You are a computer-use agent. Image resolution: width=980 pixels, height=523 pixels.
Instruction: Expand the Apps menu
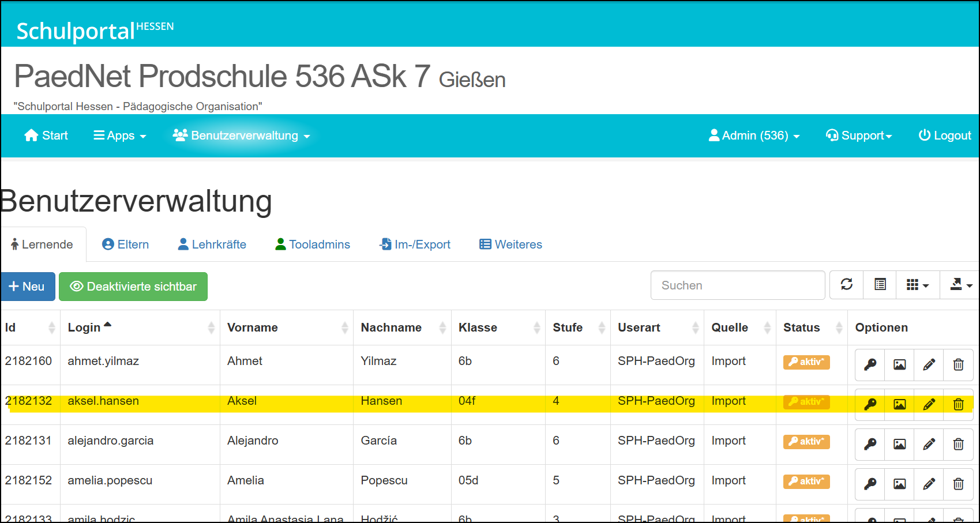tap(120, 136)
